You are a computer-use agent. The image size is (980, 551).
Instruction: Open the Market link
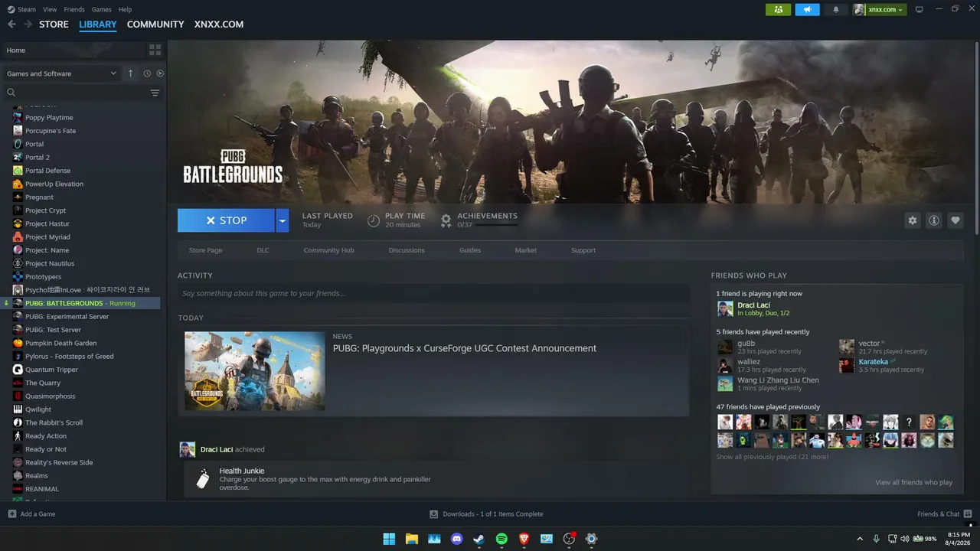[526, 250]
